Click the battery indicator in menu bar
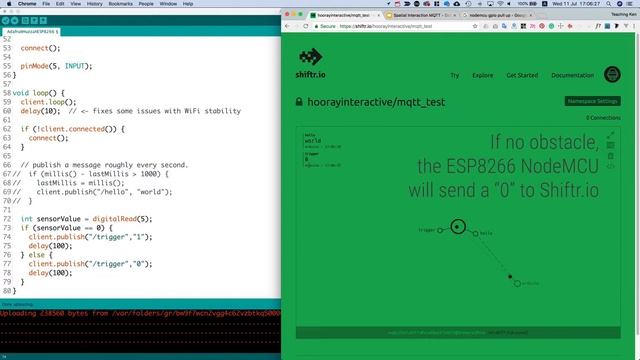Viewport: 640px width, 360px height. click(527, 4)
